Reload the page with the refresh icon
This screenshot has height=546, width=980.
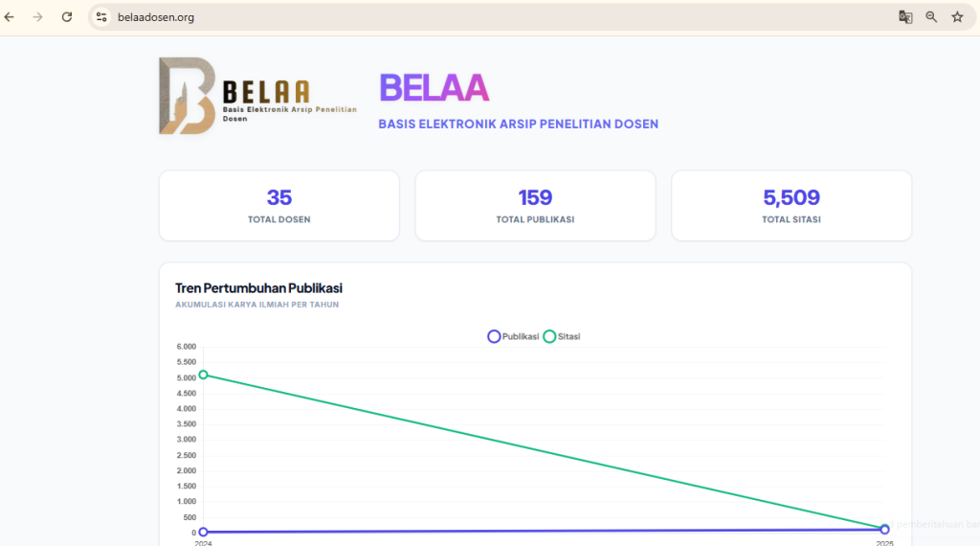click(x=67, y=17)
